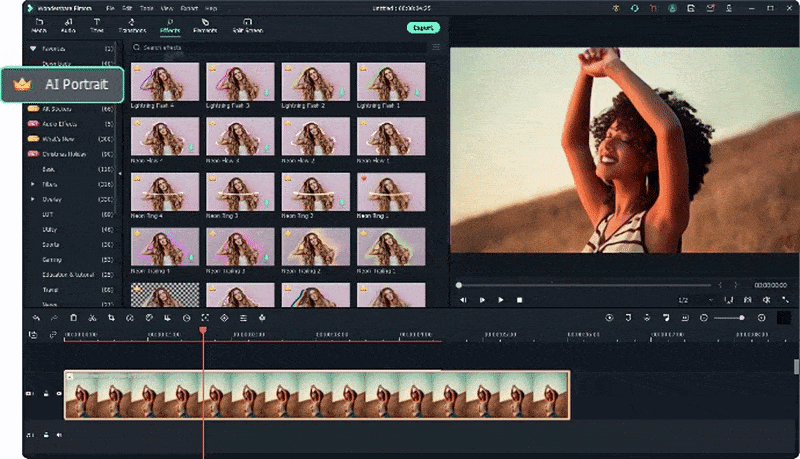Open the voiceover record microphone icon
This screenshot has height=459, width=800.
pos(647,318)
